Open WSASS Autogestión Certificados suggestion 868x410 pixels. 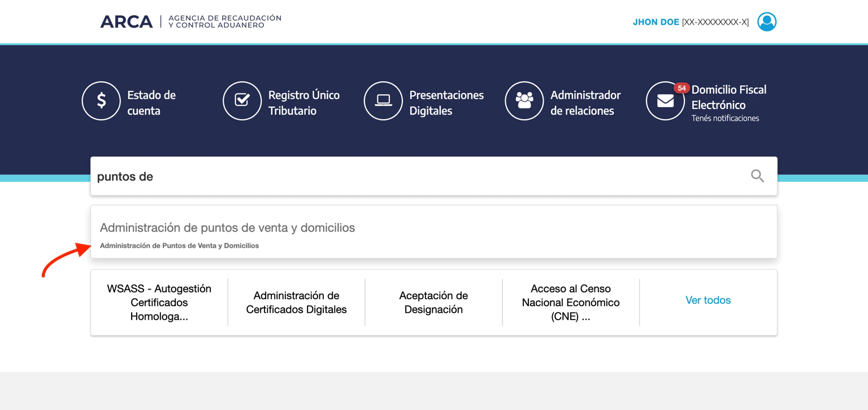159,302
